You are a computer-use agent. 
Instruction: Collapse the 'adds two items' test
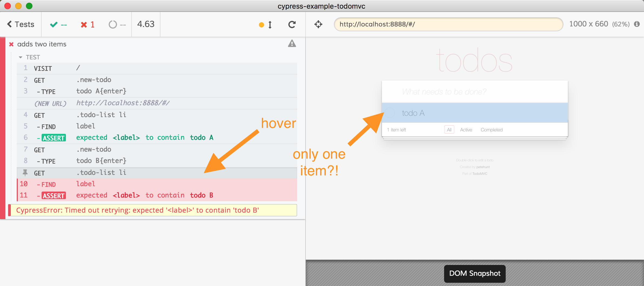[x=42, y=44]
